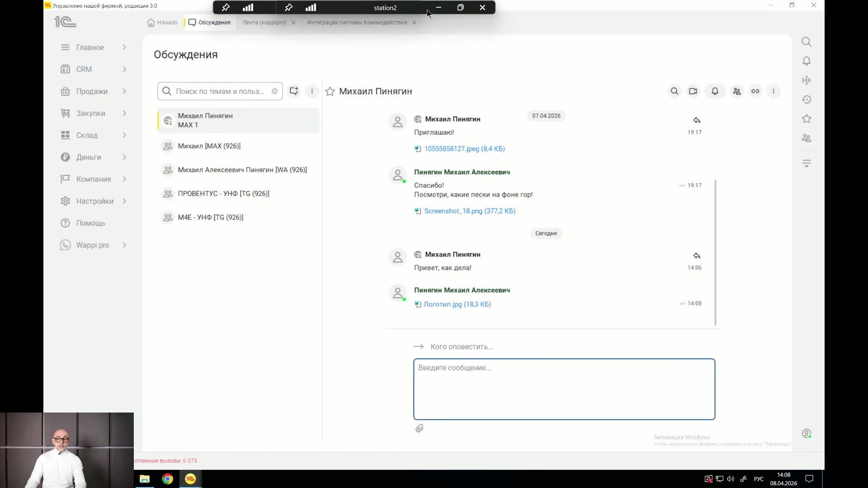Toggle the favorite star next to Михаил Пинягин
Screen dimensions: 868x488
[x=330, y=92]
